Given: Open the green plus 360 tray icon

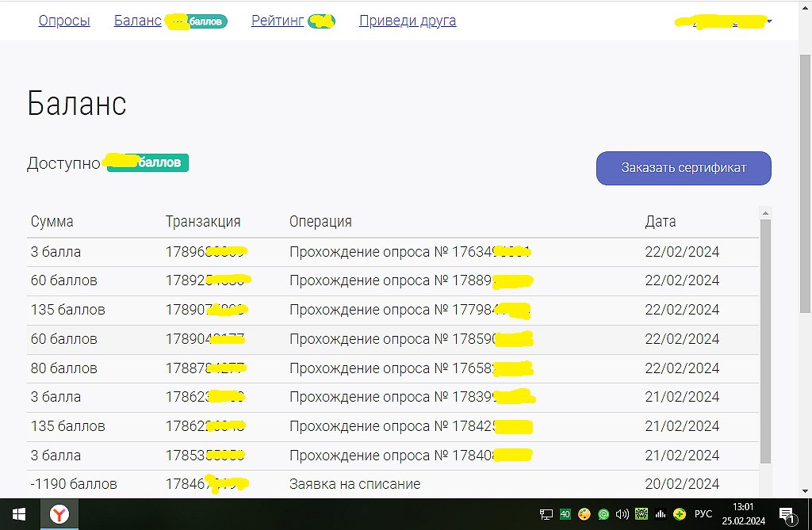Looking at the screenshot, I should click(x=679, y=514).
